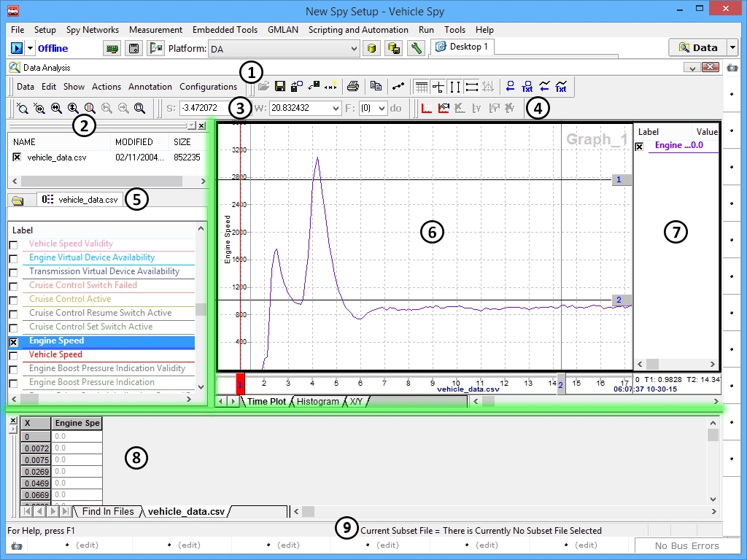Toggle the vehicle_data.csv file checkbox
The height and width of the screenshot is (560, 747).
tap(17, 157)
